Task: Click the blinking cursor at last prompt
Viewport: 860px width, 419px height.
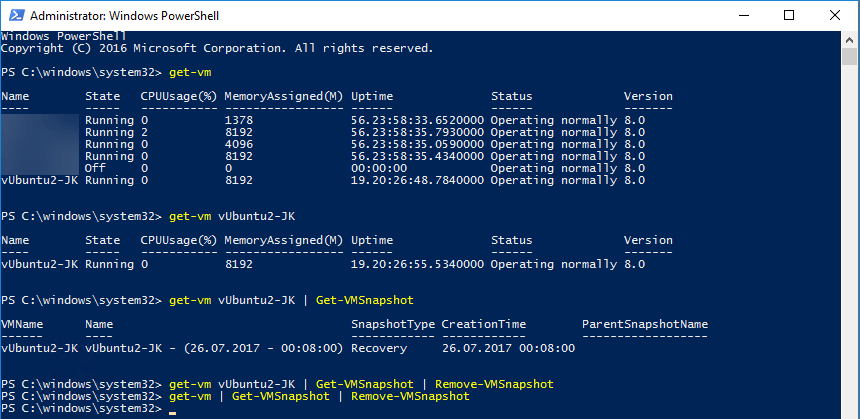Action: [173, 412]
